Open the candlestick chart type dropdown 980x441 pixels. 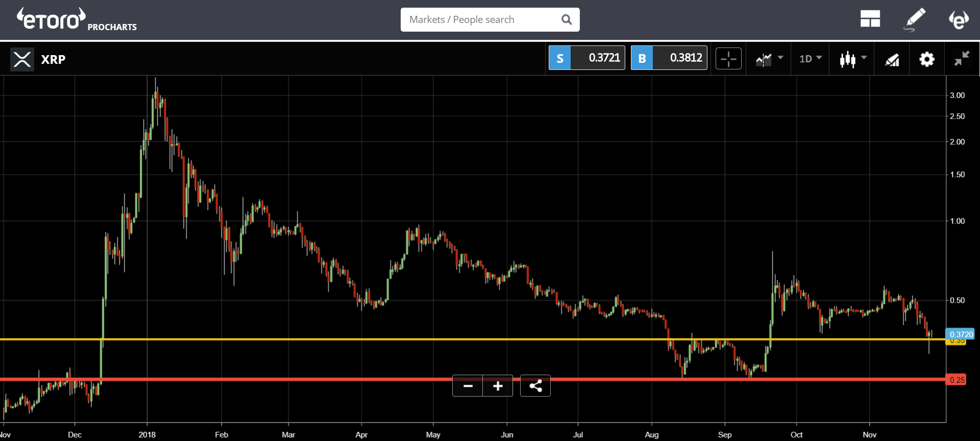(853, 59)
